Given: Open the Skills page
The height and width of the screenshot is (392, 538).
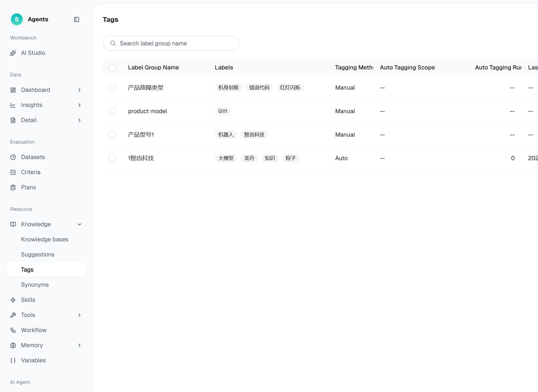Looking at the screenshot, I should tap(46, 300).
